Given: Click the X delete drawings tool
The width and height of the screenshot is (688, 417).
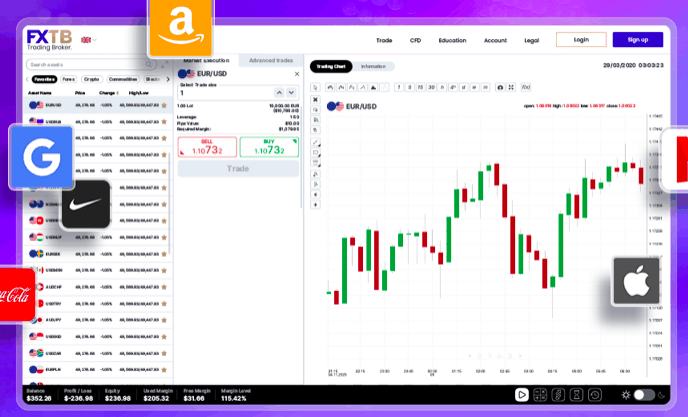Looking at the screenshot, I should pos(315,100).
